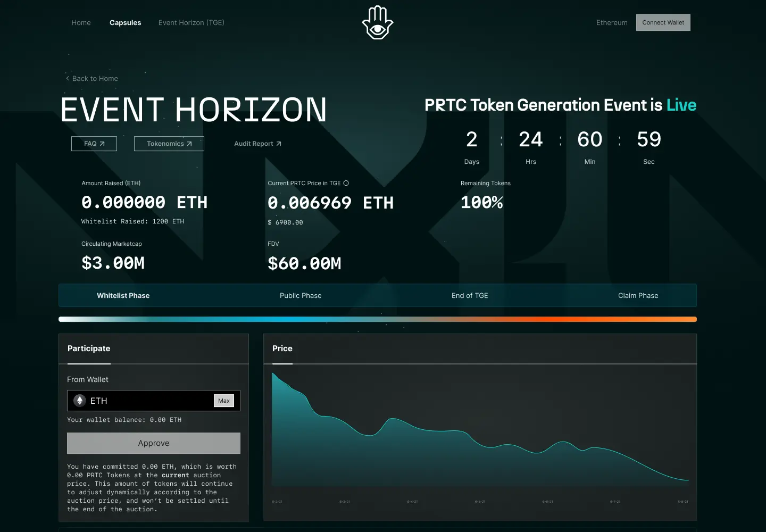Click the Live status word

click(681, 105)
